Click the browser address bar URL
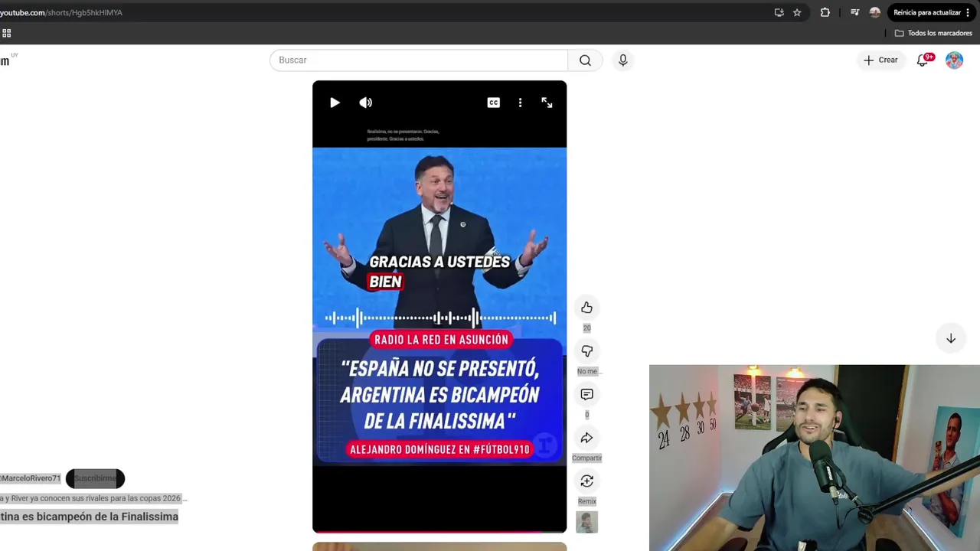Image resolution: width=980 pixels, height=551 pixels. (61, 12)
